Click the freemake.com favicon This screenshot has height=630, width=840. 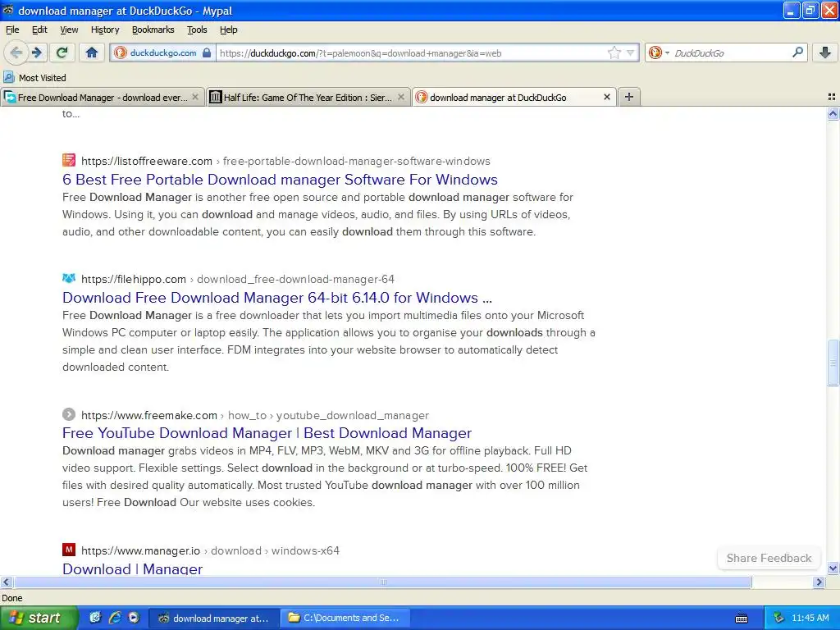(69, 414)
